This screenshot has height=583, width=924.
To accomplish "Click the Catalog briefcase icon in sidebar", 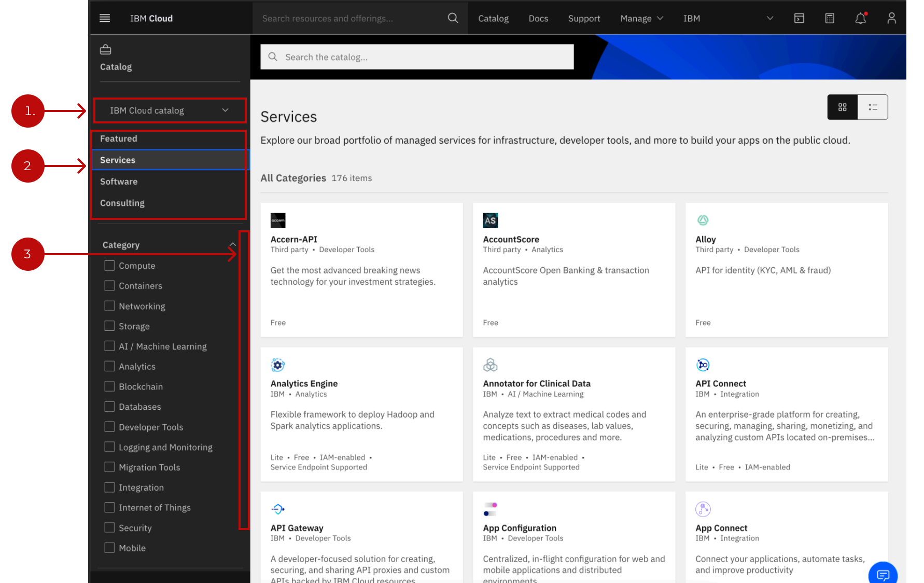I will [x=106, y=50].
